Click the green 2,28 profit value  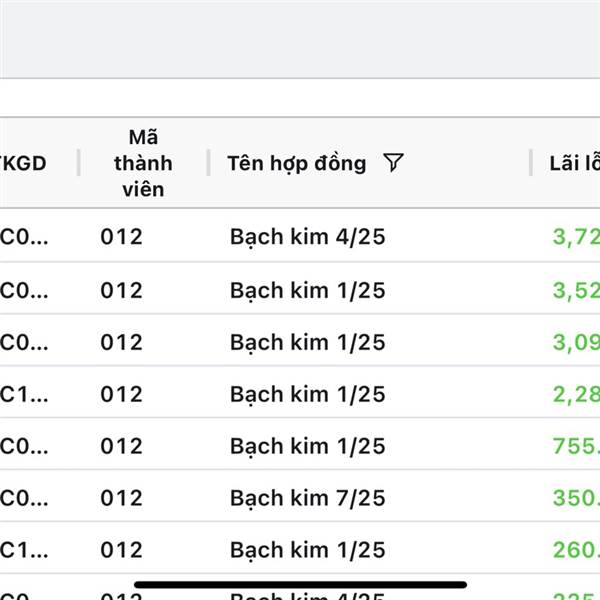click(576, 394)
